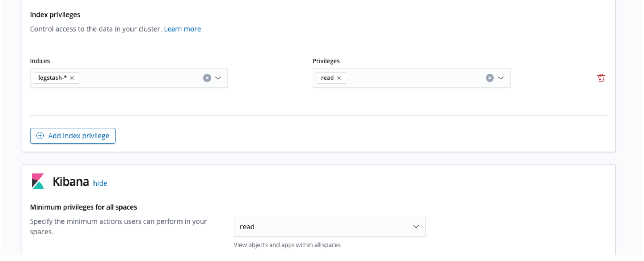Image resolution: width=644 pixels, height=261 pixels.
Task: Hide the Kibana section
Action: pos(100,183)
